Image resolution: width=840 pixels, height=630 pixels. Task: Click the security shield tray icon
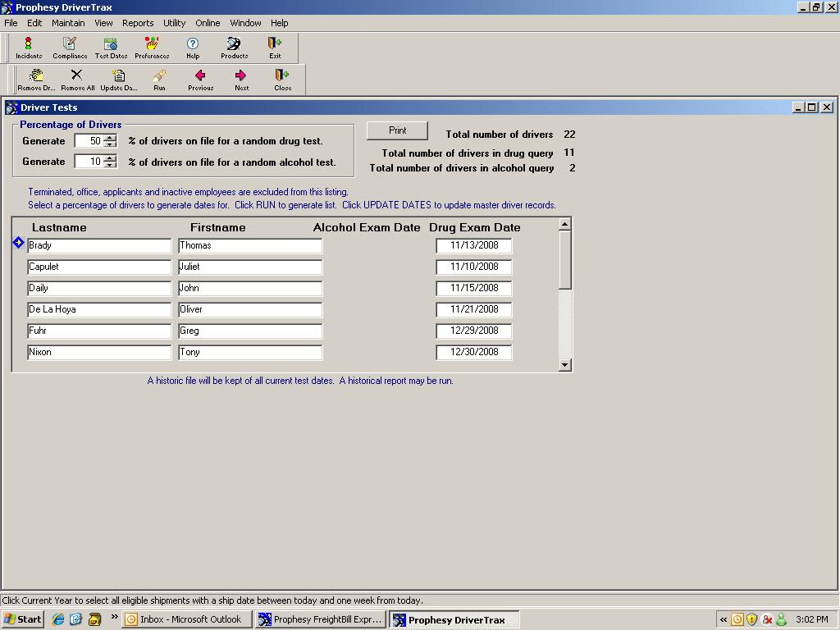752,620
